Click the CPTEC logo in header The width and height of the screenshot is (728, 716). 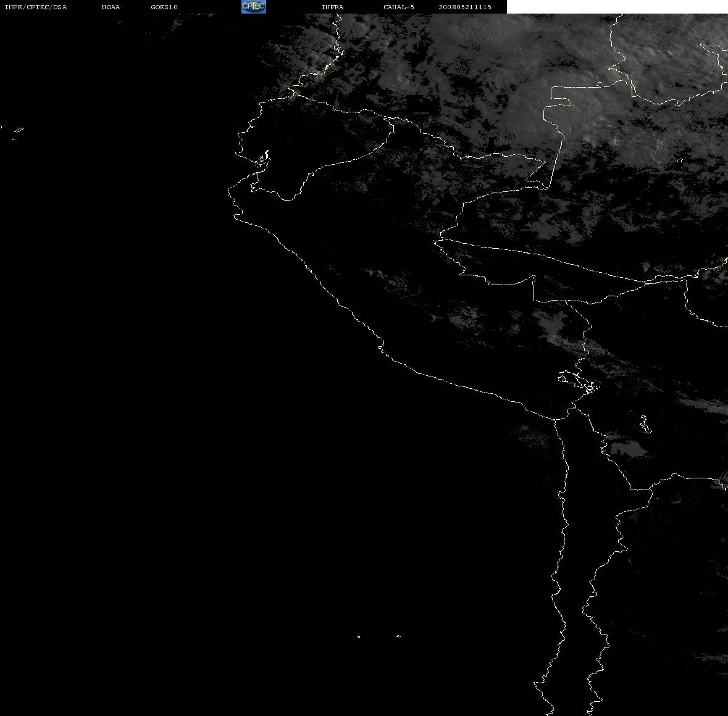click(254, 7)
